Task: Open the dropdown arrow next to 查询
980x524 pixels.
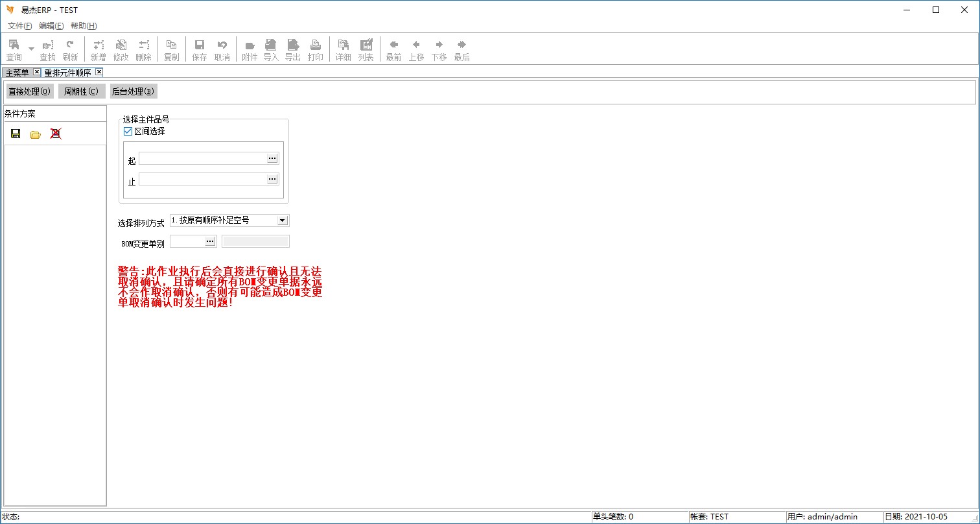Action: (x=31, y=48)
